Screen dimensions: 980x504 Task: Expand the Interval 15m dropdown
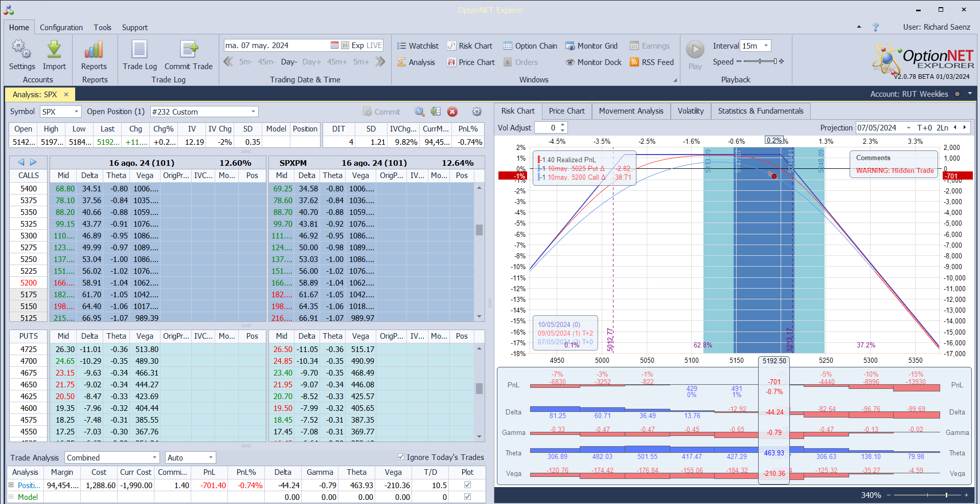(x=766, y=46)
